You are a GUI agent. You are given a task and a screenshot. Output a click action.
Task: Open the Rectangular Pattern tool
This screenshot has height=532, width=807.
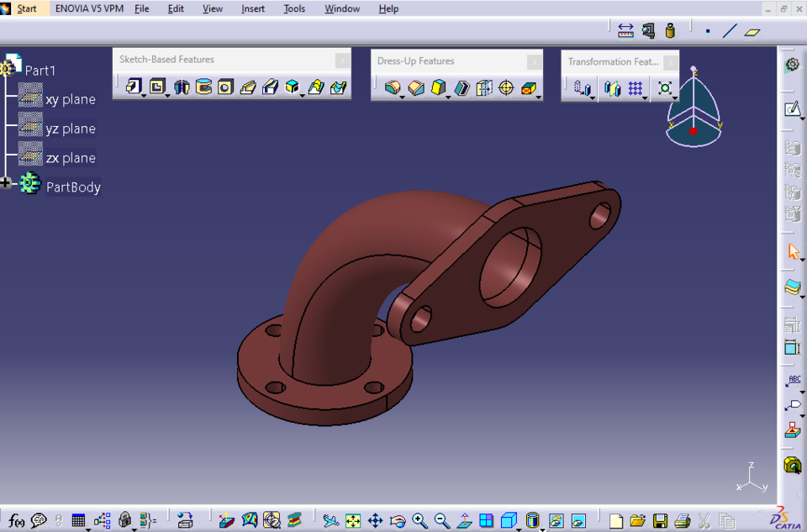pos(636,89)
